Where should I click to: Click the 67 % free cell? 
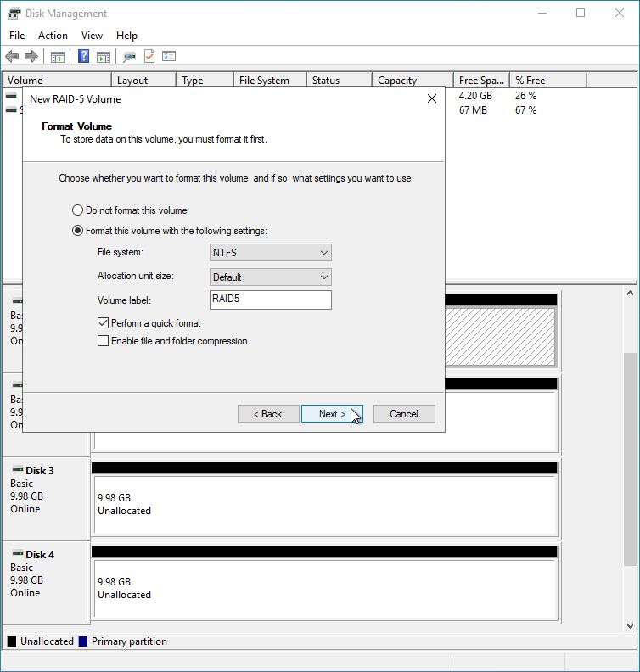click(x=526, y=110)
